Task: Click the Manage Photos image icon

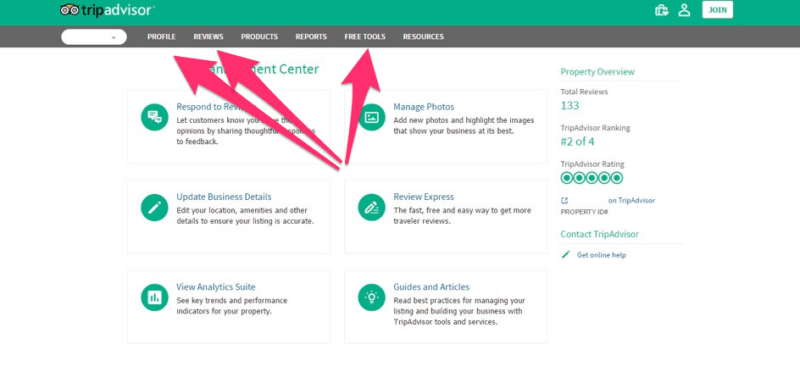Action: click(371, 117)
